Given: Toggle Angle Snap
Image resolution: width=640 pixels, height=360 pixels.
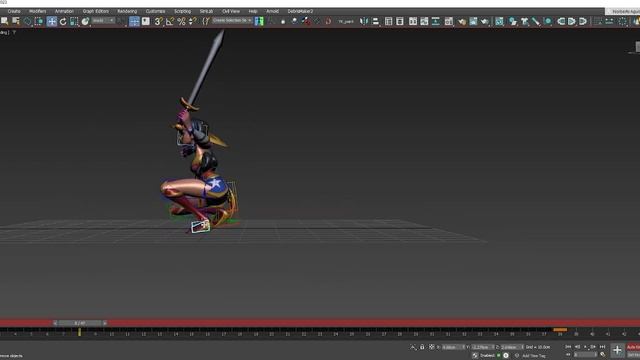Looking at the screenshot, I should tap(170, 21).
